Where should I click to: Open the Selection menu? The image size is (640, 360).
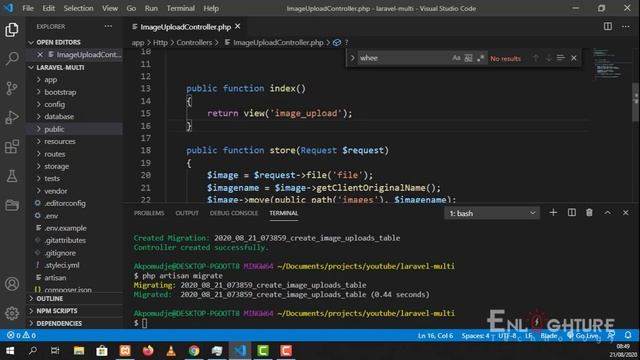[x=78, y=8]
